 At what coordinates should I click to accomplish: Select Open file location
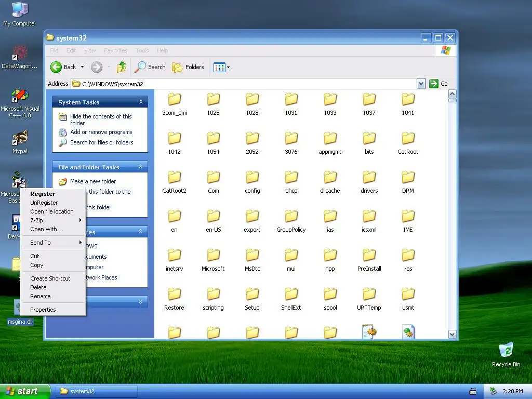point(53,211)
